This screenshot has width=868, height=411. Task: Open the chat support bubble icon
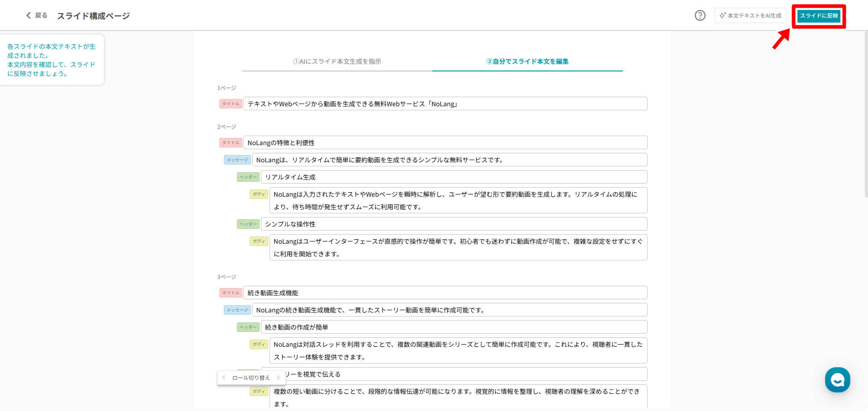pos(837,380)
